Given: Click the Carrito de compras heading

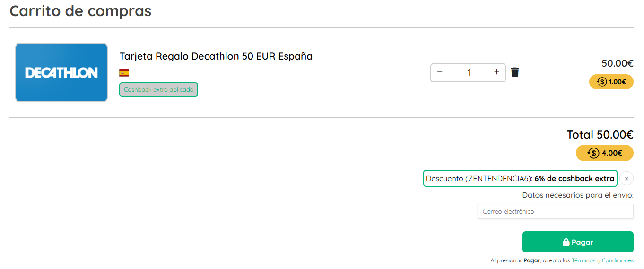Looking at the screenshot, I should click(x=80, y=11).
